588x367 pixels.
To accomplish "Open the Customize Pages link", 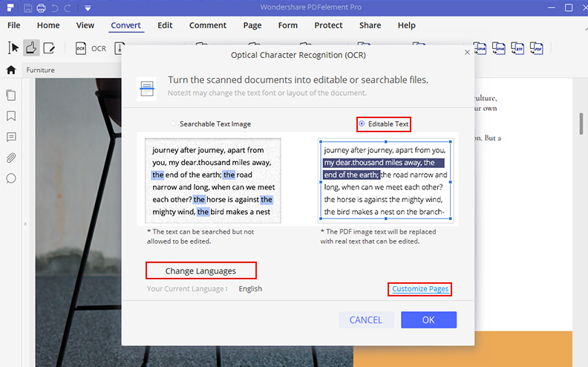I will [x=420, y=289].
